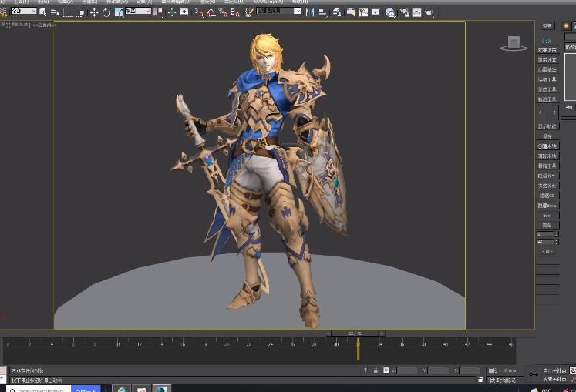Click the 隐藏Bone button in right panel
The image size is (576, 392).
point(547,206)
